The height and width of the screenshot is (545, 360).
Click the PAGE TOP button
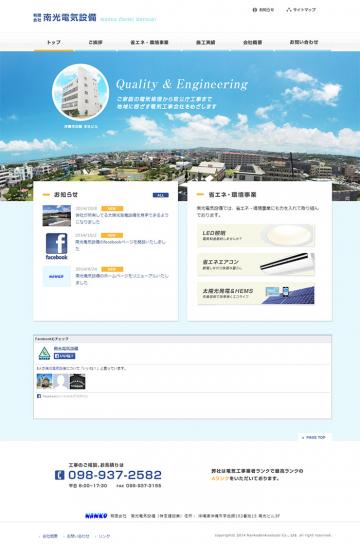point(314,437)
